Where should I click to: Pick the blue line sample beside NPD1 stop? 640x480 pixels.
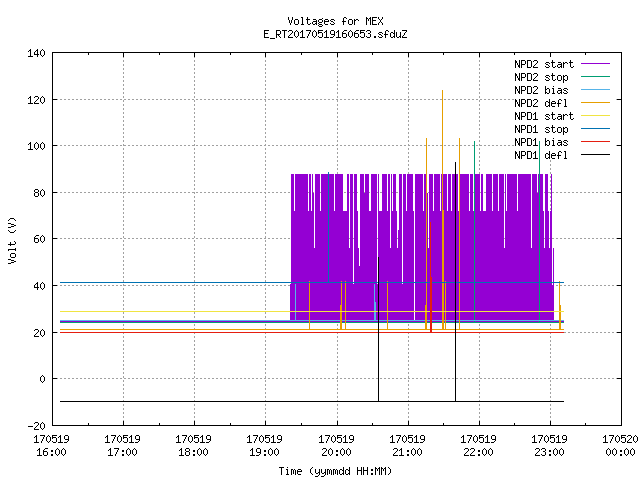point(596,129)
